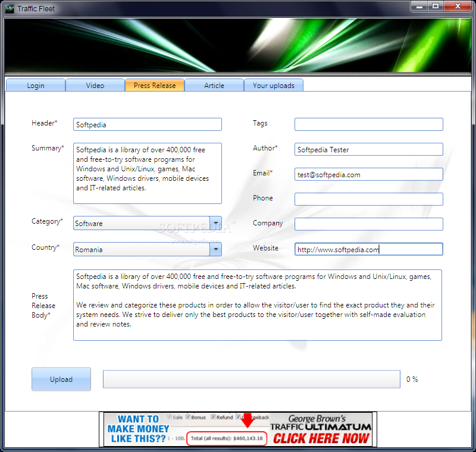Screen dimensions: 476x452
Task: Switch to the Login tab
Action: [36, 85]
